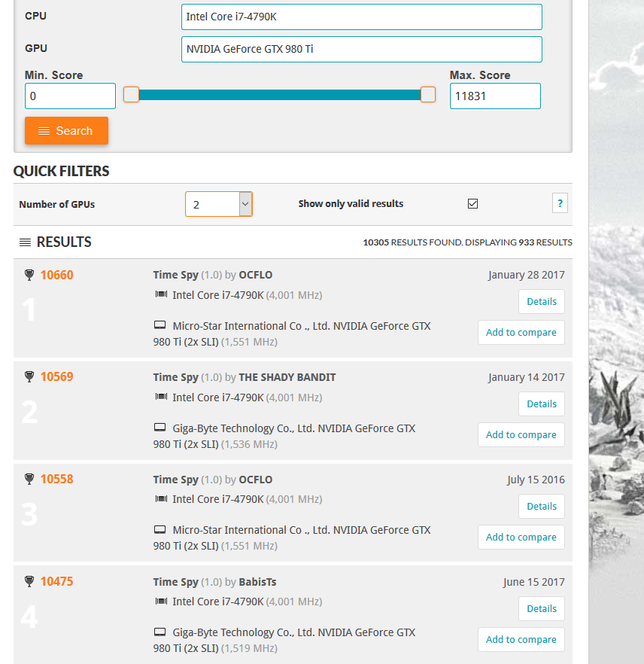Viewport: 644px width, 664px height.
Task: Open user OCFLO from the January 28 2017 result
Action: 256,275
